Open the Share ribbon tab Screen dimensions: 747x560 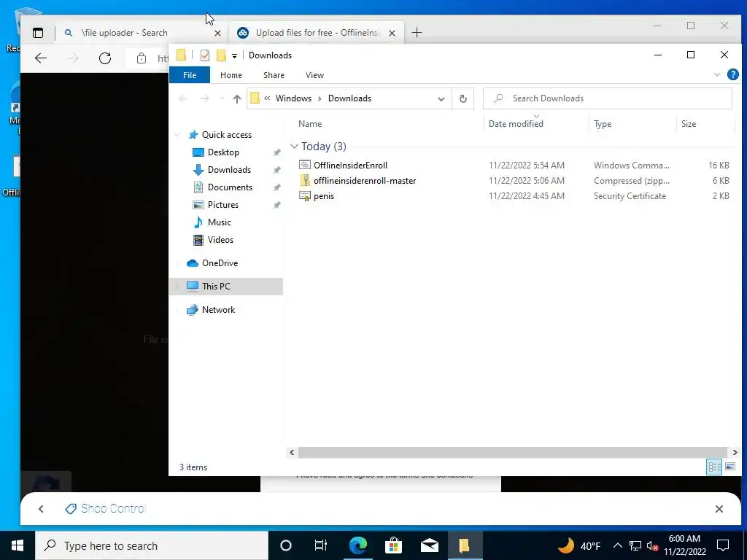click(274, 75)
